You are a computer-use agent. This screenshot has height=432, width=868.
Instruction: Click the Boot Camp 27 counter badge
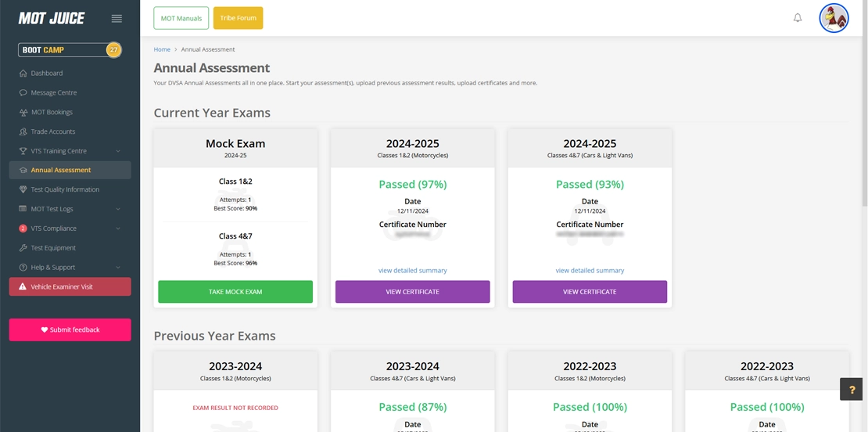[x=113, y=50]
